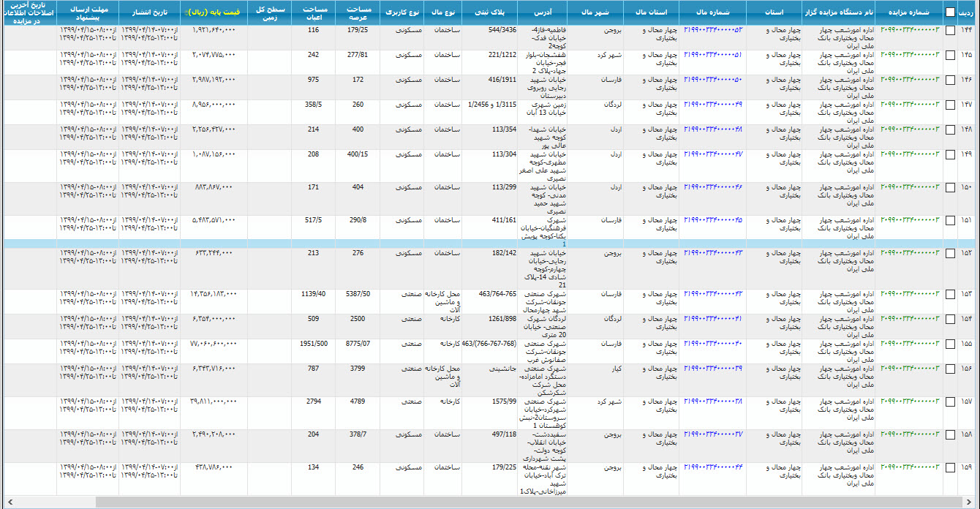The height and width of the screenshot is (509, 980).
Task: Select checkbox of row 150
Action: (949, 187)
